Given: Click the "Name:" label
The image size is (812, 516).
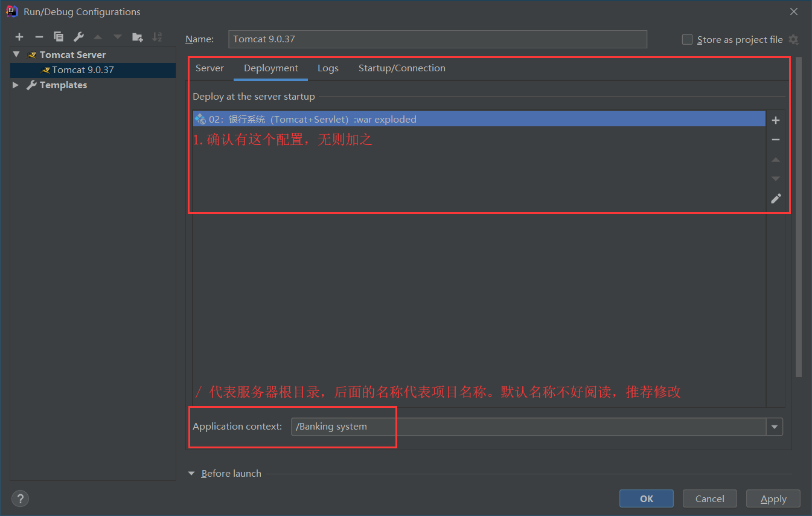Looking at the screenshot, I should pos(200,39).
